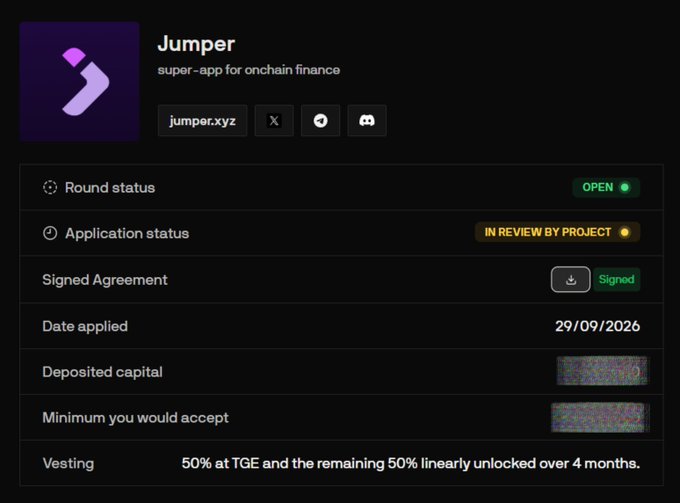Click the 29/09/2026 date applied value
Viewport: 680px width, 503px height.
[x=597, y=326]
